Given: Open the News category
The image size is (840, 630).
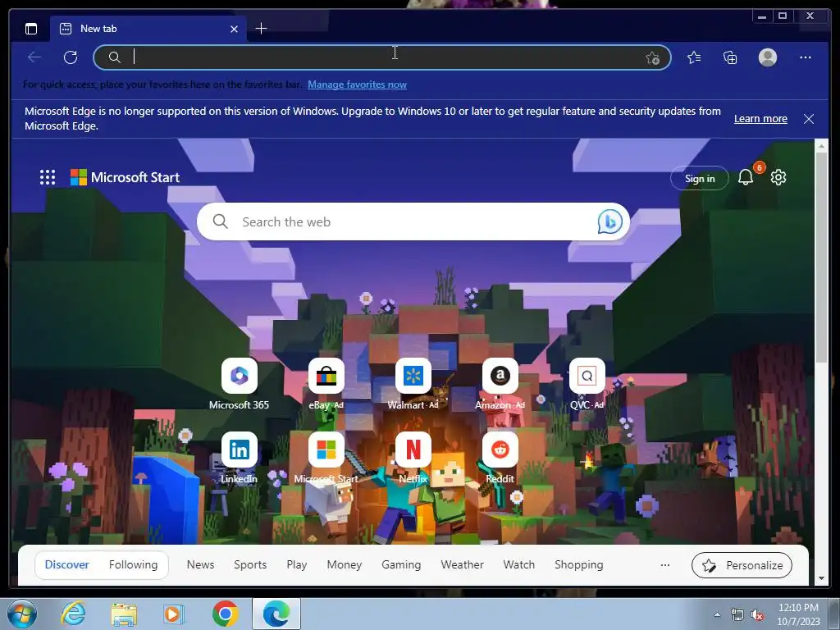Looking at the screenshot, I should pyautogui.click(x=200, y=564).
